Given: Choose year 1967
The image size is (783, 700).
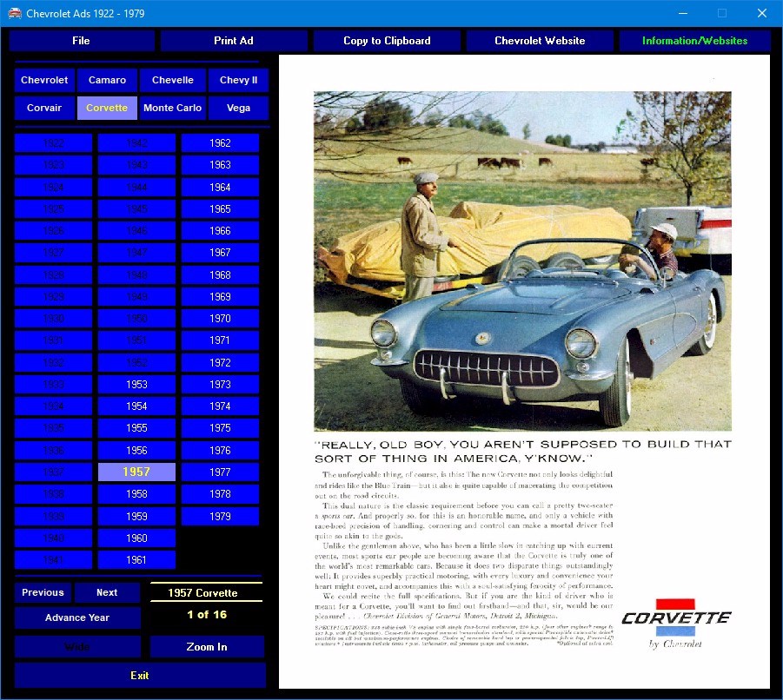Looking at the screenshot, I should (220, 253).
